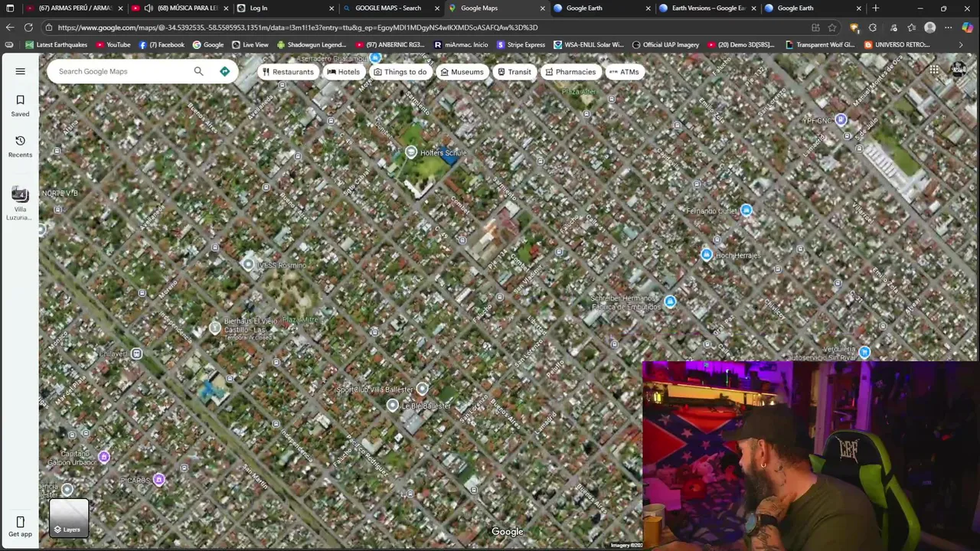Focus the Search Google Maps field
The height and width of the screenshot is (551, 980).
coord(122,71)
